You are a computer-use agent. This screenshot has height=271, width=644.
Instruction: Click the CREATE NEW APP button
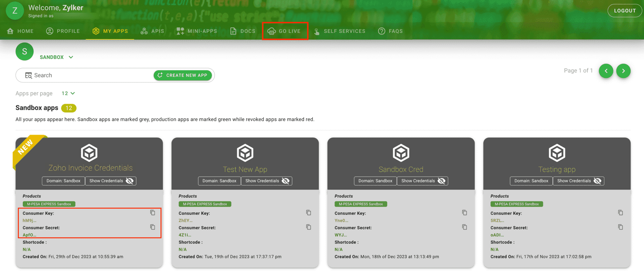183,75
